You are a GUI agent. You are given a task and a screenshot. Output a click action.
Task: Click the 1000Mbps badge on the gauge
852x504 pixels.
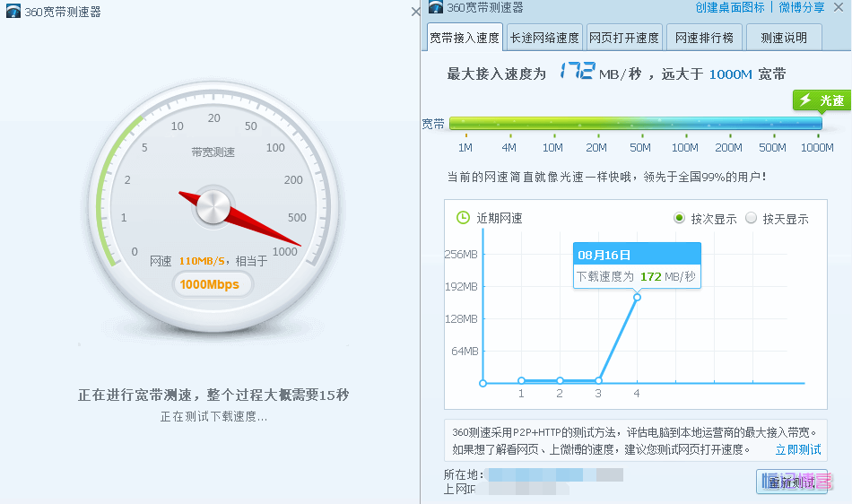(213, 284)
